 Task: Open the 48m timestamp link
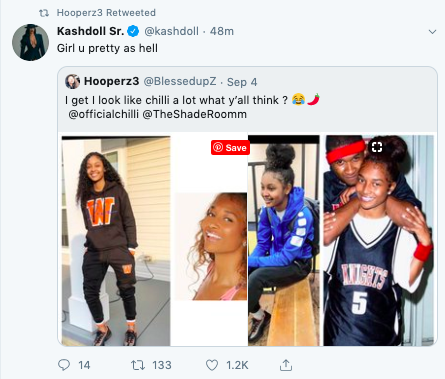click(222, 31)
